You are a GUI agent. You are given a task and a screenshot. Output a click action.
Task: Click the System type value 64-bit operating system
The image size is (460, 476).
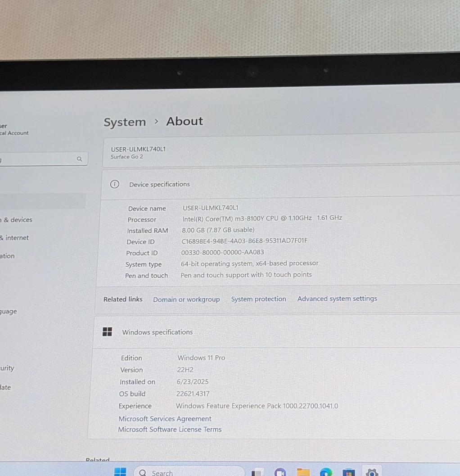(250, 263)
